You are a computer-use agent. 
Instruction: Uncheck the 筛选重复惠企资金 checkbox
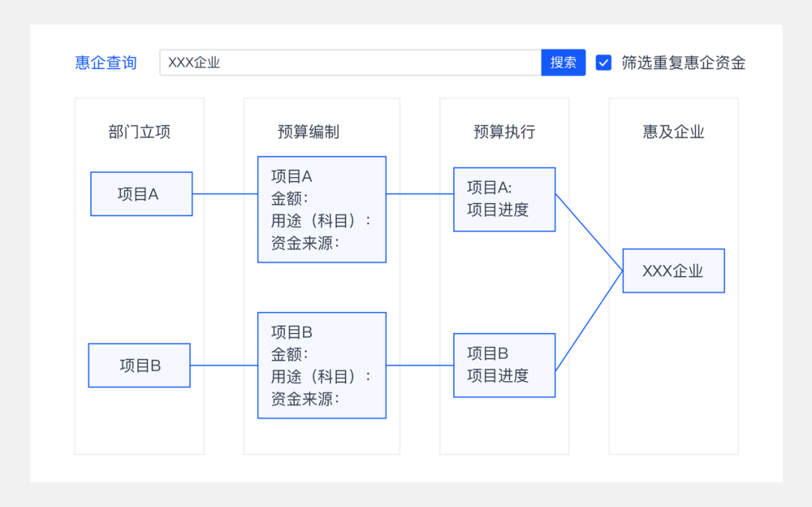tap(603, 62)
